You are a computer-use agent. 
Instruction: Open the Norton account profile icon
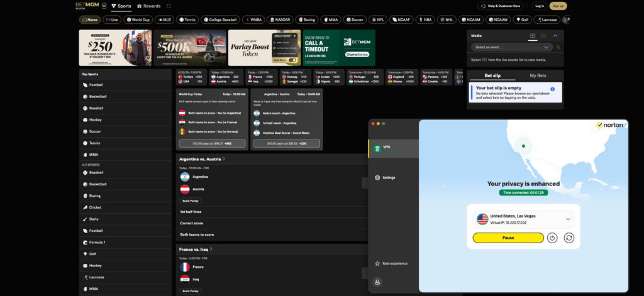coord(377,282)
